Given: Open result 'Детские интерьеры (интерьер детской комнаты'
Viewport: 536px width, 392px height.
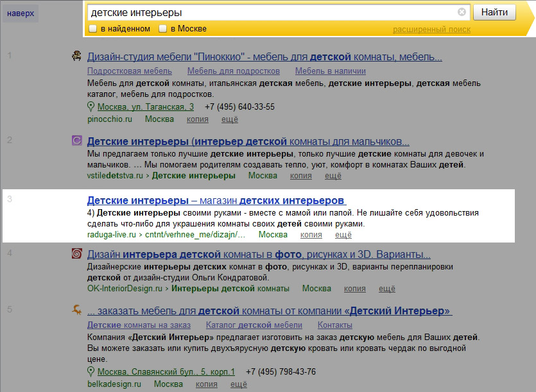Looking at the screenshot, I should [x=248, y=142].
